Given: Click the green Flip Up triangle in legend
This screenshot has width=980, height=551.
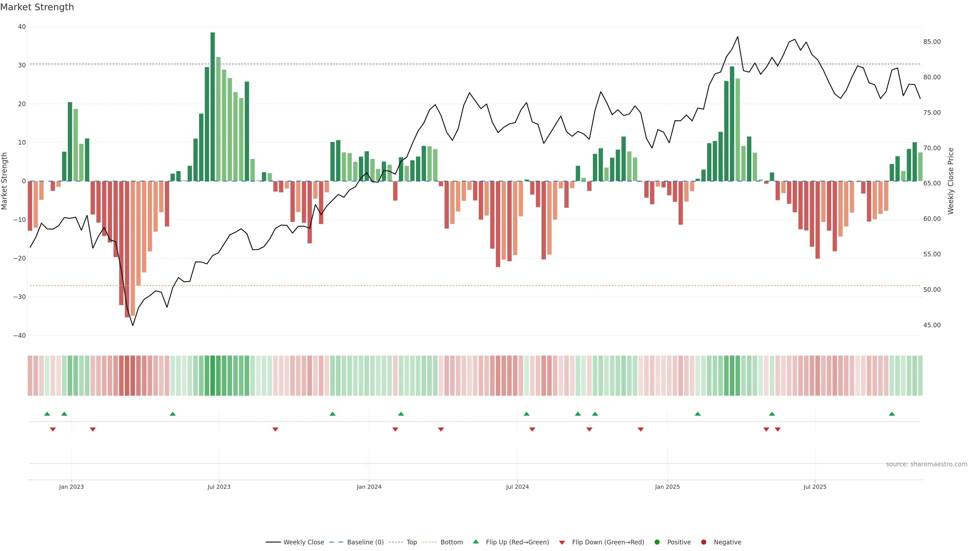Looking at the screenshot, I should [x=475, y=542].
